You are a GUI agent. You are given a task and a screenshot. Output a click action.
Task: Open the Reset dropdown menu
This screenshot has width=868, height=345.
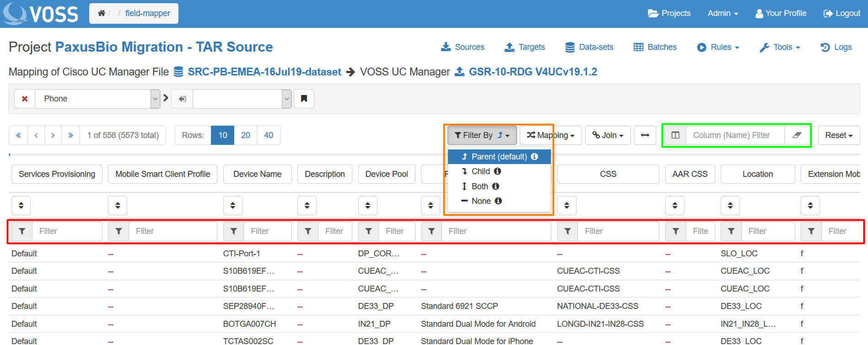(x=839, y=135)
